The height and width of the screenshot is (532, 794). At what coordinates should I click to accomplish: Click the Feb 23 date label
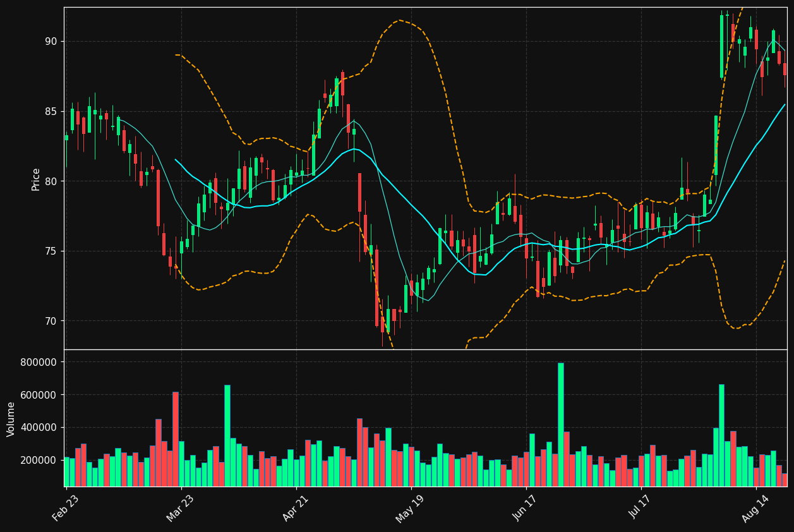click(66, 507)
